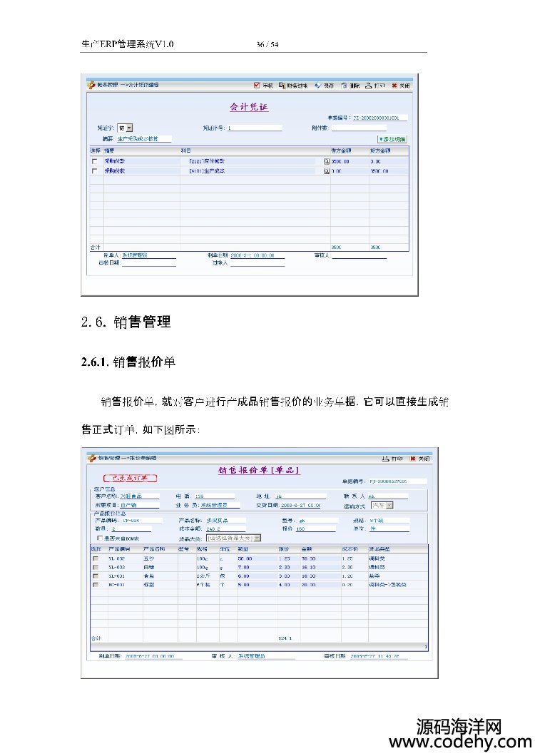Click the page number 36 / 54
The width and height of the screenshot is (535, 756).
click(x=267, y=44)
